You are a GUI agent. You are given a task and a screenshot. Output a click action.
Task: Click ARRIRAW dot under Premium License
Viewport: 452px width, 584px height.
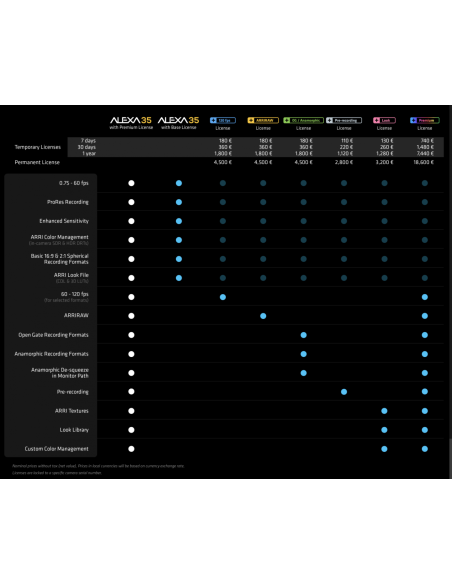coord(425,316)
